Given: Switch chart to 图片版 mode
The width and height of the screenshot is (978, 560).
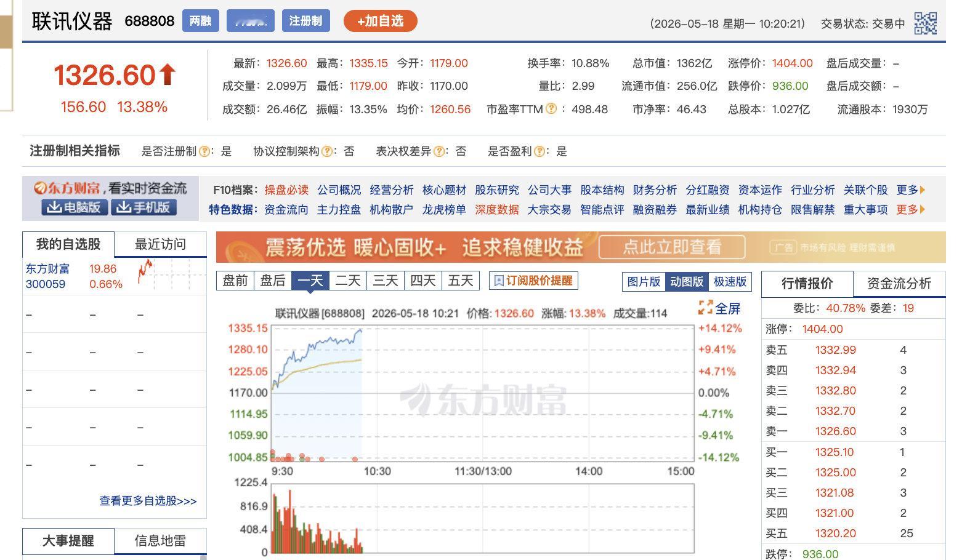Looking at the screenshot, I should click(644, 281).
